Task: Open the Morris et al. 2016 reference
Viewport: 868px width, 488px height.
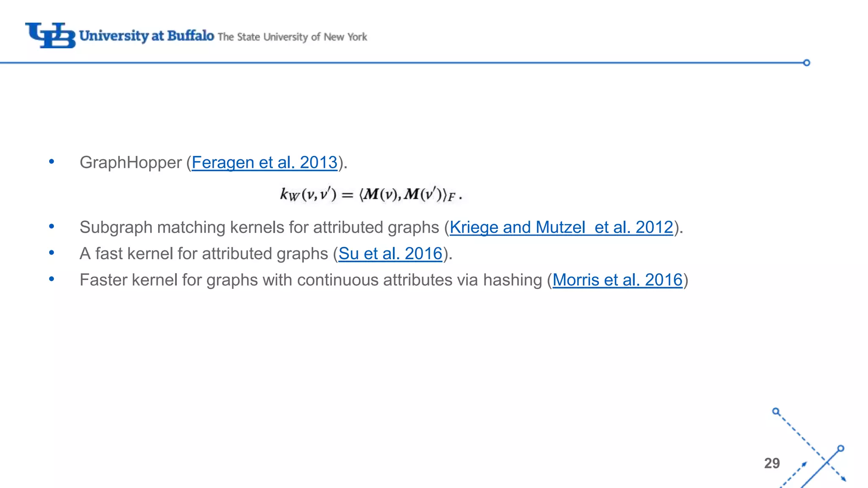Action: [618, 280]
